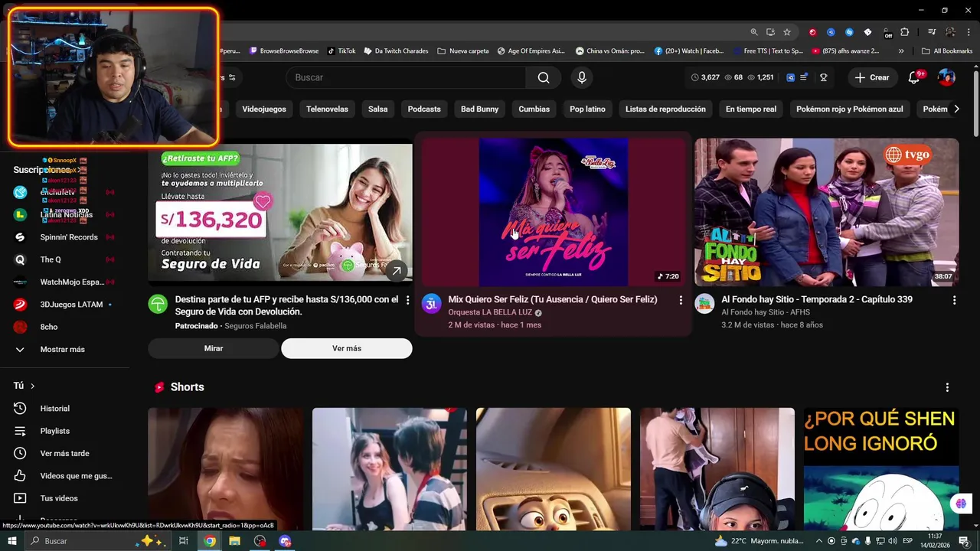Show more category chips with right arrow
Screen dimensions: 980x551
(x=956, y=109)
